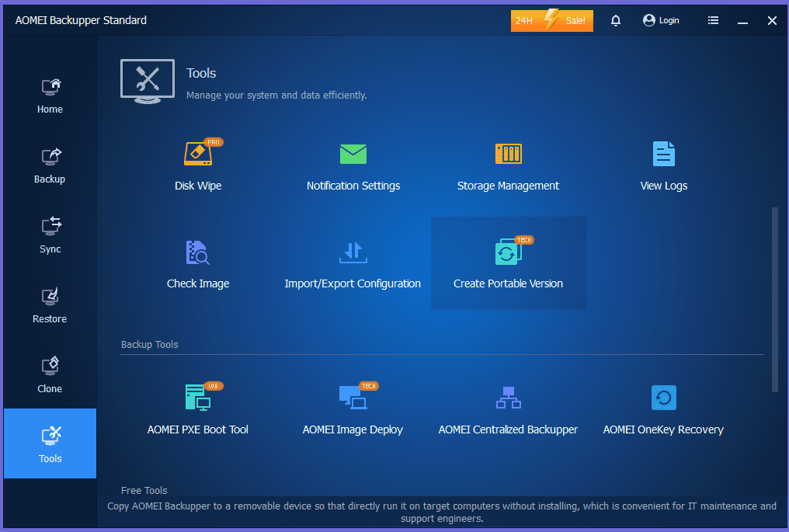The image size is (789, 532).
Task: Click the AOMEI Backupper Standard title
Action: click(81, 21)
